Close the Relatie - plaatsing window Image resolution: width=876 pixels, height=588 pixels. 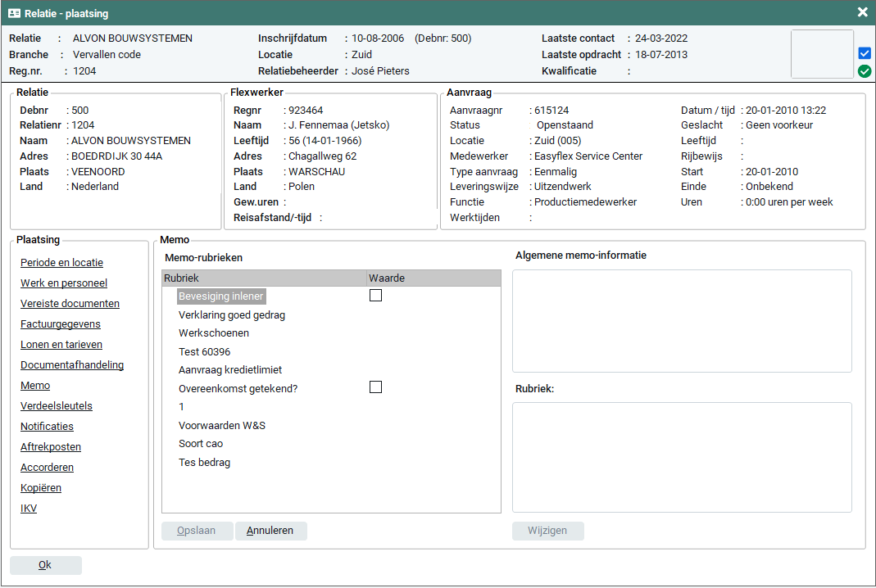(862, 12)
